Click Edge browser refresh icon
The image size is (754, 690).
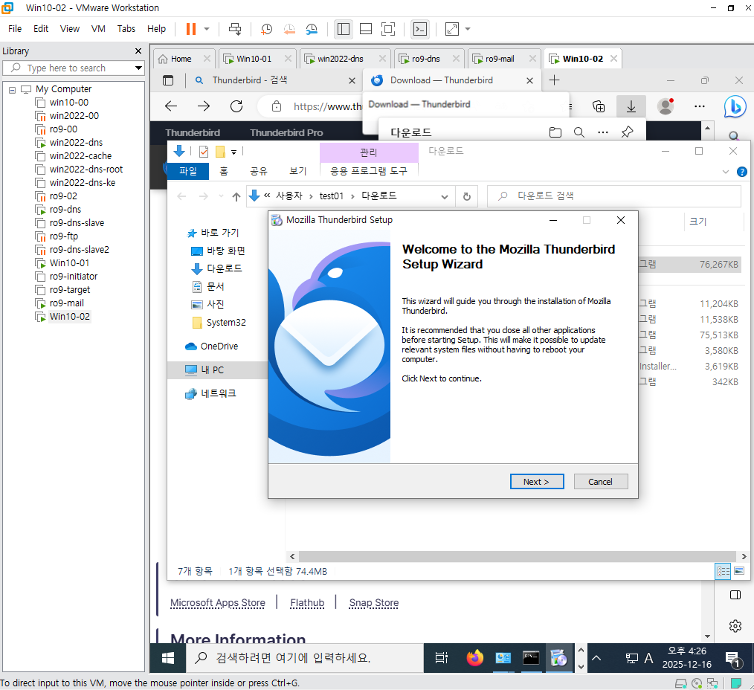236,106
